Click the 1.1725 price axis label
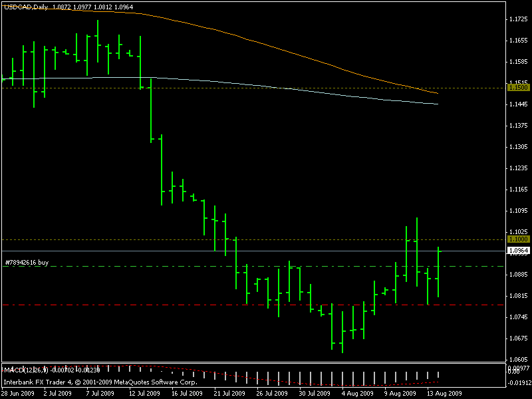 (519, 19)
